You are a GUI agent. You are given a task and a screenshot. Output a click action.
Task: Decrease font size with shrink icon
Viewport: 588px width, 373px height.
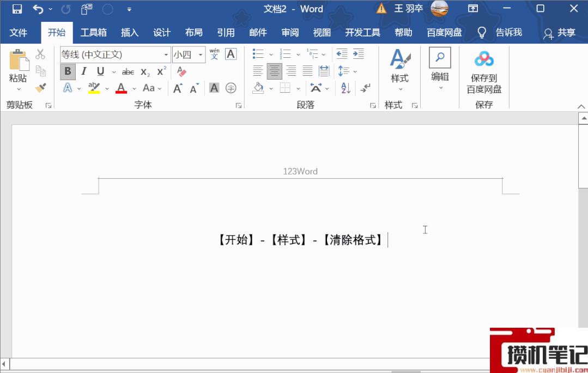[x=194, y=88]
